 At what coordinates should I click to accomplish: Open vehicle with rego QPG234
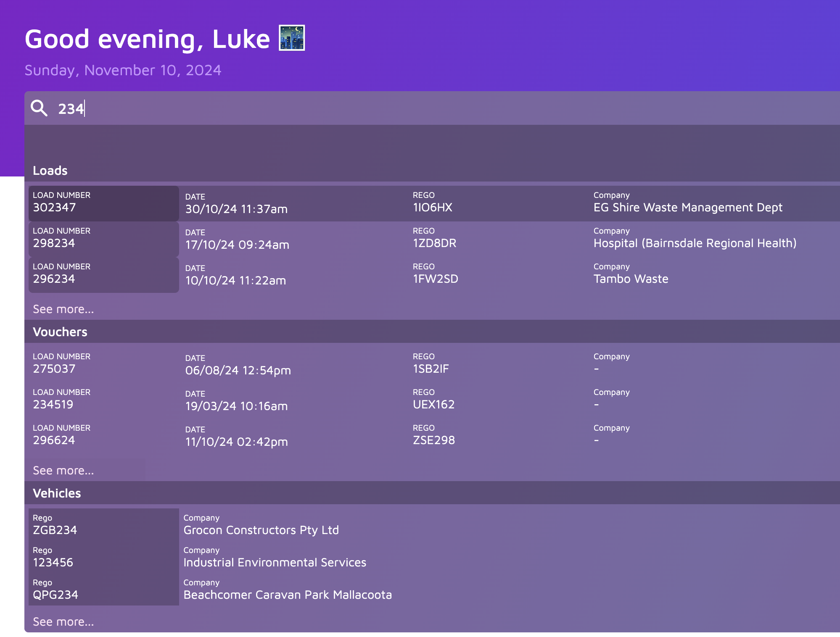pyautogui.click(x=103, y=590)
